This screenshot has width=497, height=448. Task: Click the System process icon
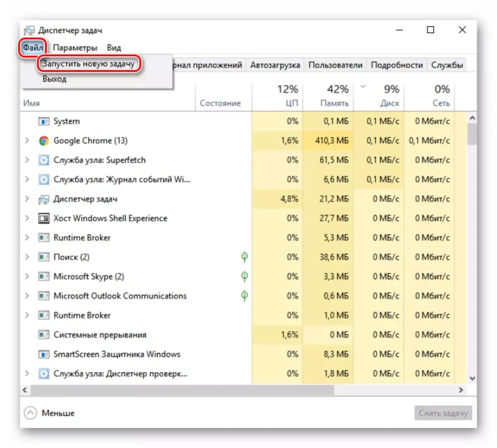(x=43, y=121)
